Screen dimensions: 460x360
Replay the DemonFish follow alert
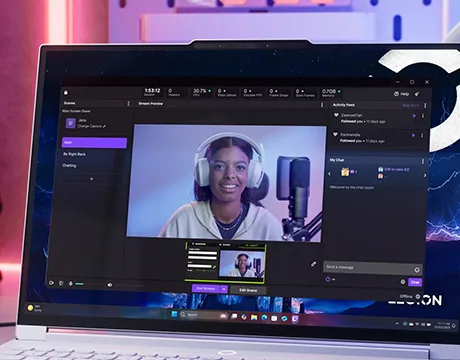[414, 116]
